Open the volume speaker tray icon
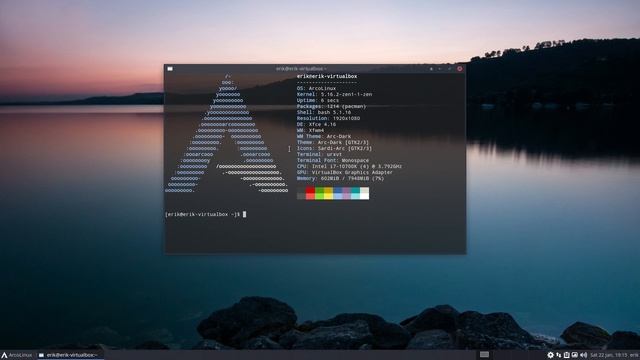The width and height of the screenshot is (640, 360). click(583, 355)
